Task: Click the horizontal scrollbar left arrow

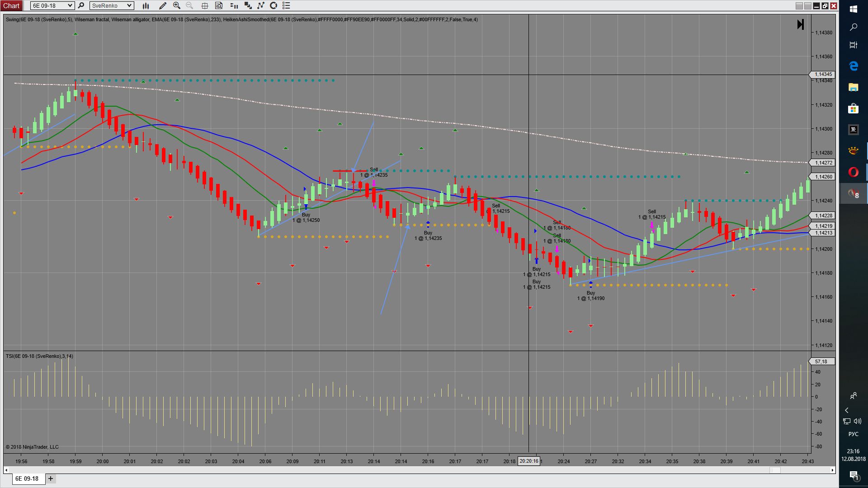Action: coord(6,470)
